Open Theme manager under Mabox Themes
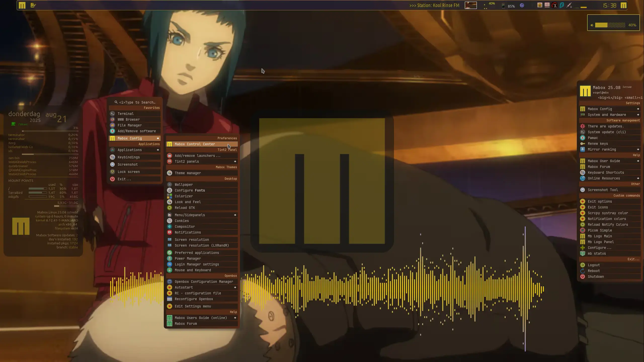644x362 pixels. pyautogui.click(x=188, y=173)
